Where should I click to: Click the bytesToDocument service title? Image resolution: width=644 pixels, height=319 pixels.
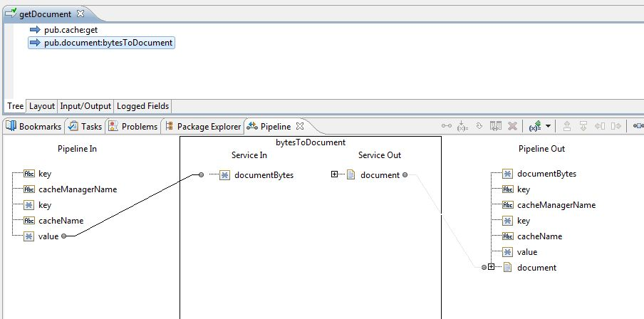311,142
